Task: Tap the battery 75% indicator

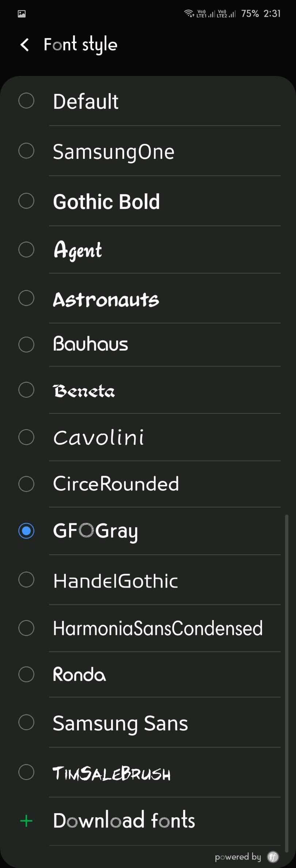Action: click(x=250, y=14)
